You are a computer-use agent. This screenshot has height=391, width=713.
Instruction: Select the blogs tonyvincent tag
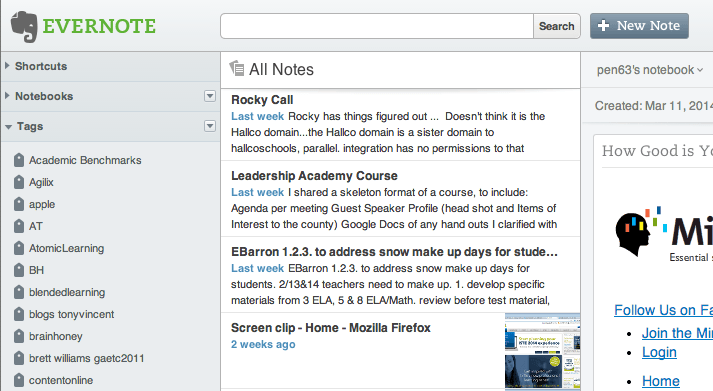71,314
